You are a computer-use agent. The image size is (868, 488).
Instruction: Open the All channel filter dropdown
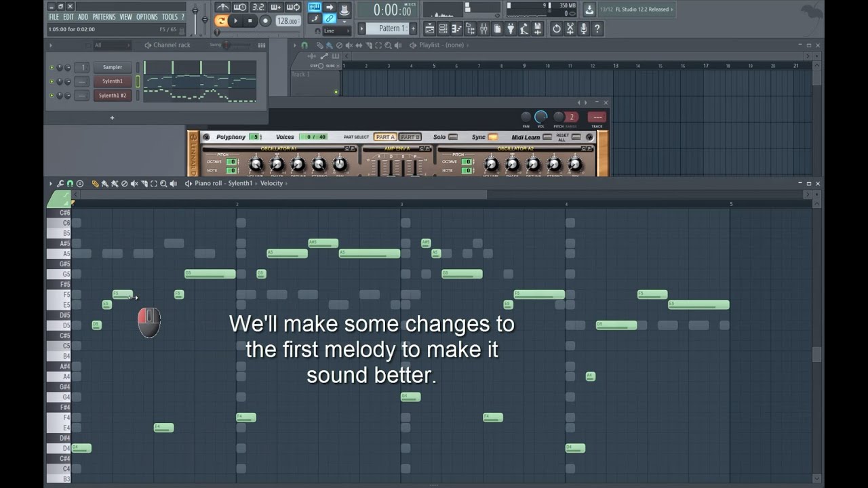(112, 45)
